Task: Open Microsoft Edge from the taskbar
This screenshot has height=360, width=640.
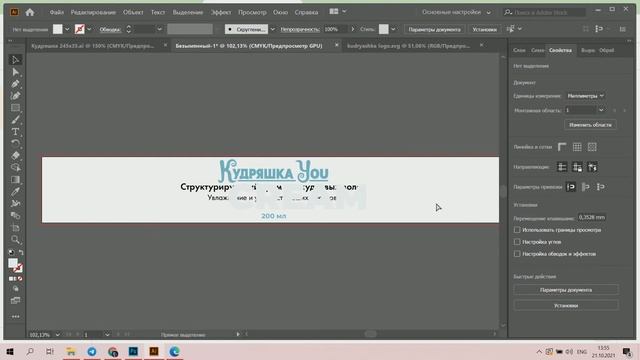Action: tap(174, 351)
